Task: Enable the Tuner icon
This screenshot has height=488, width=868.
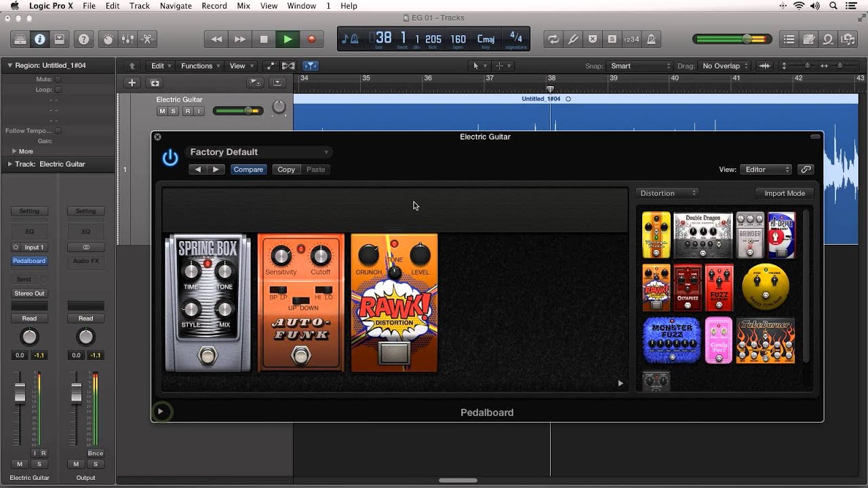Action: tap(574, 39)
